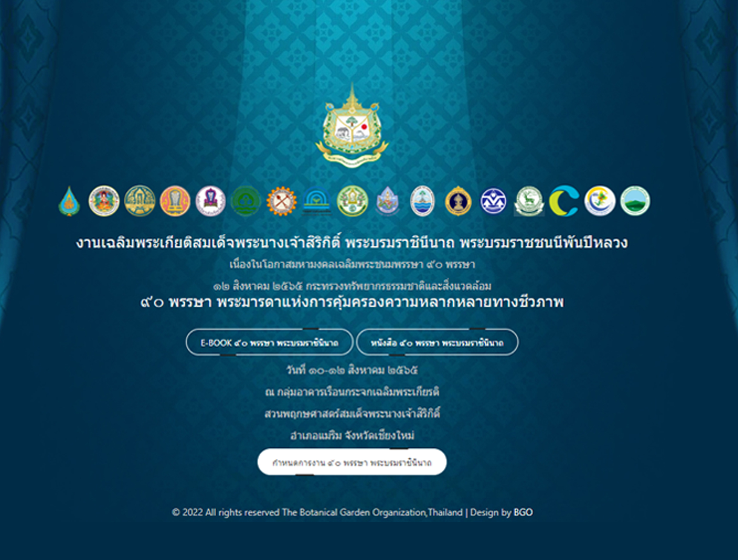Image resolution: width=738 pixels, height=560 pixels.
Task: Click the round green mountain logo at row end
Action: pyautogui.click(x=635, y=201)
